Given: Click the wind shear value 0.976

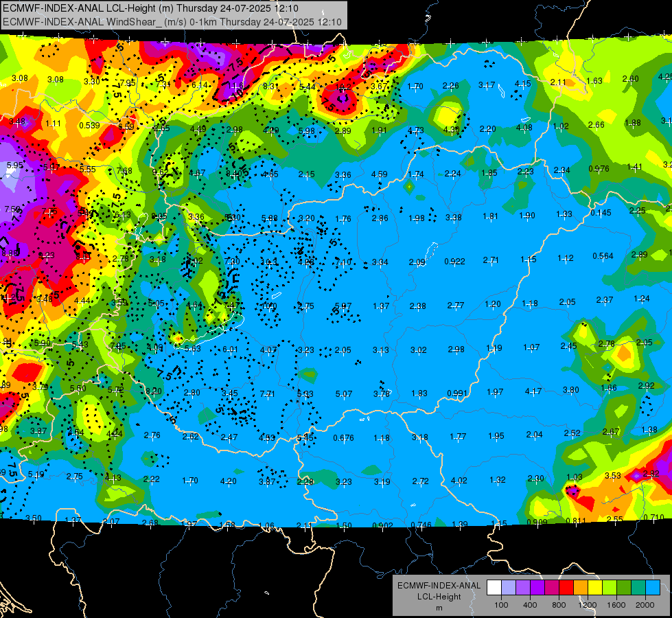Looking at the screenshot, I should coord(599,168).
